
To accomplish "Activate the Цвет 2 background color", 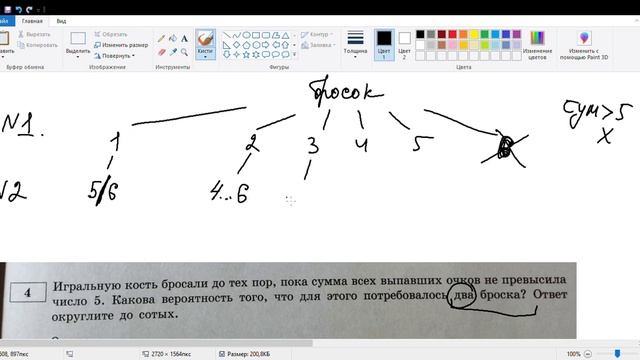I will (404, 45).
